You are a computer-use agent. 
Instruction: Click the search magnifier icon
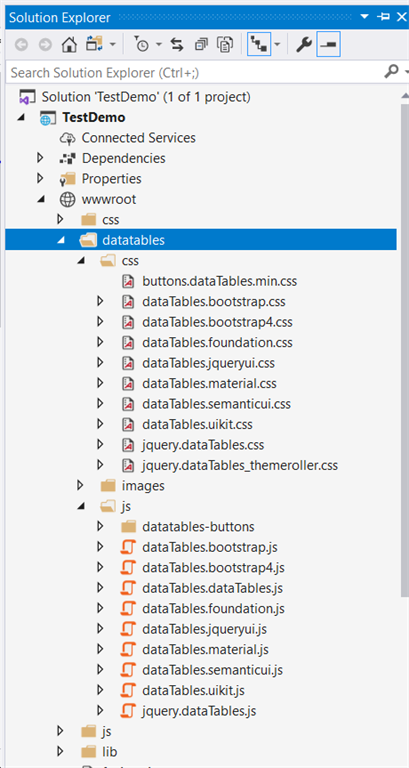tap(391, 72)
